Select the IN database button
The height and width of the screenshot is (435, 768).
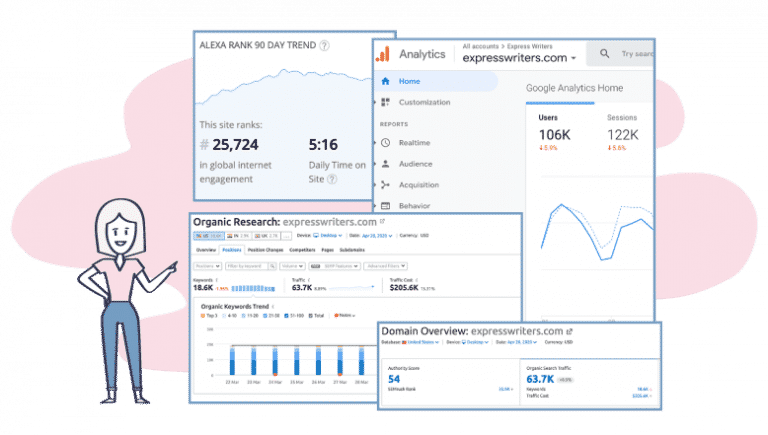(238, 236)
